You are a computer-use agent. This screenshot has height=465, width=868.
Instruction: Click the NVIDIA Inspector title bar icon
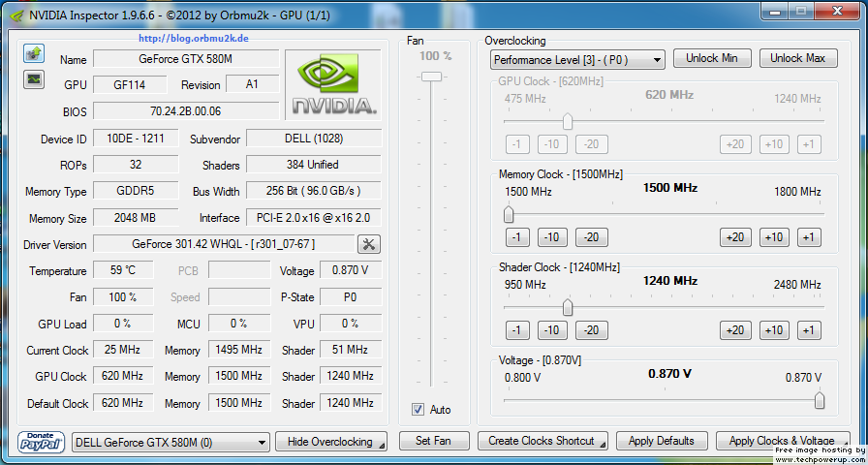point(17,15)
